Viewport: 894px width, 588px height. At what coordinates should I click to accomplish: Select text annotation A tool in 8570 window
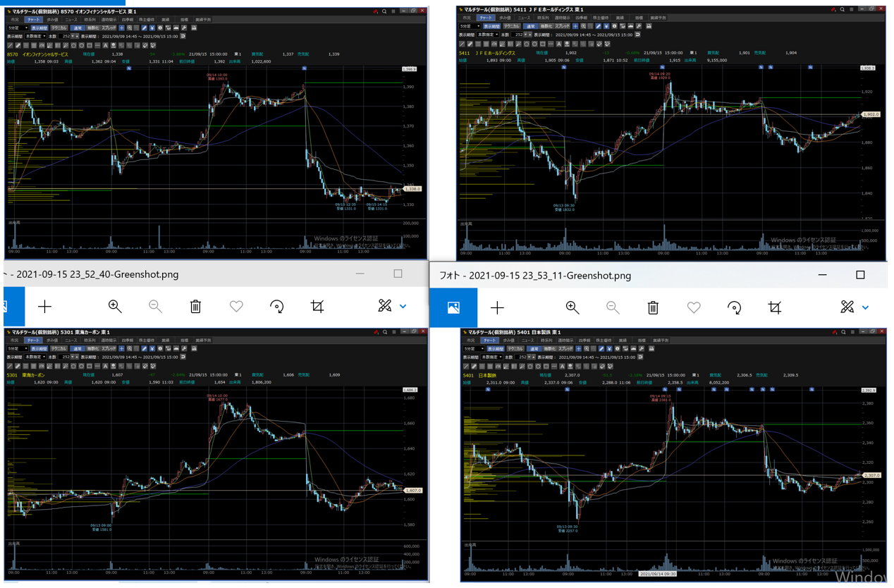click(105, 46)
